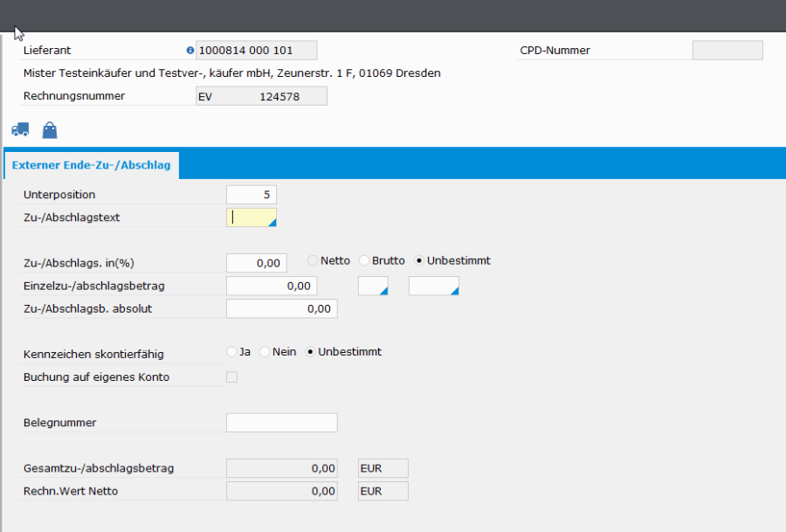Screen dimensions: 786x532
Task: Click the Zu-/Abschlags. in(%) percentage field
Action: [257, 263]
